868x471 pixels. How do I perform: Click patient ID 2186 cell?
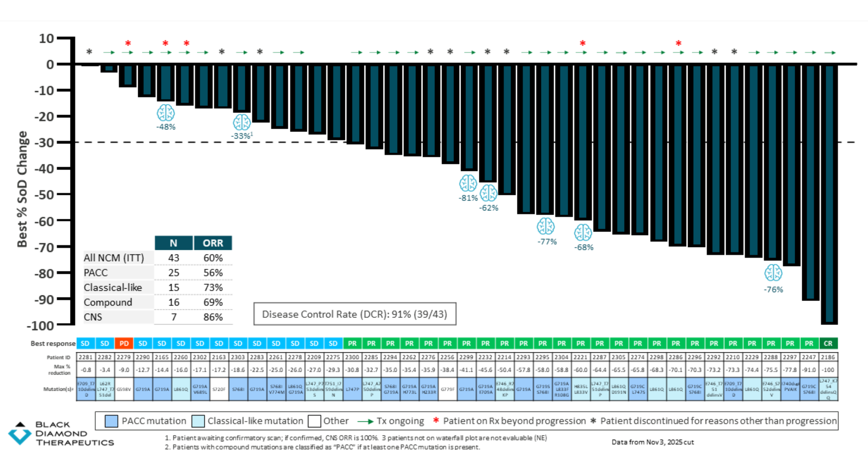828,357
